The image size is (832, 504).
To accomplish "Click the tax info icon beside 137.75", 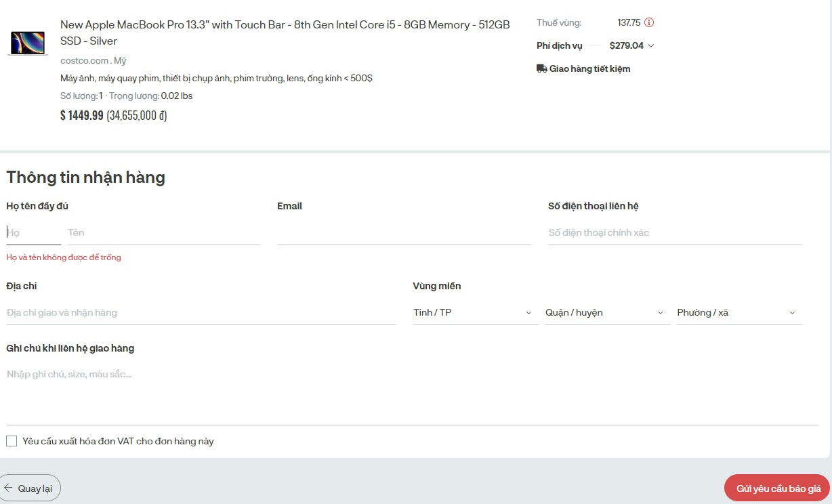I will point(649,22).
